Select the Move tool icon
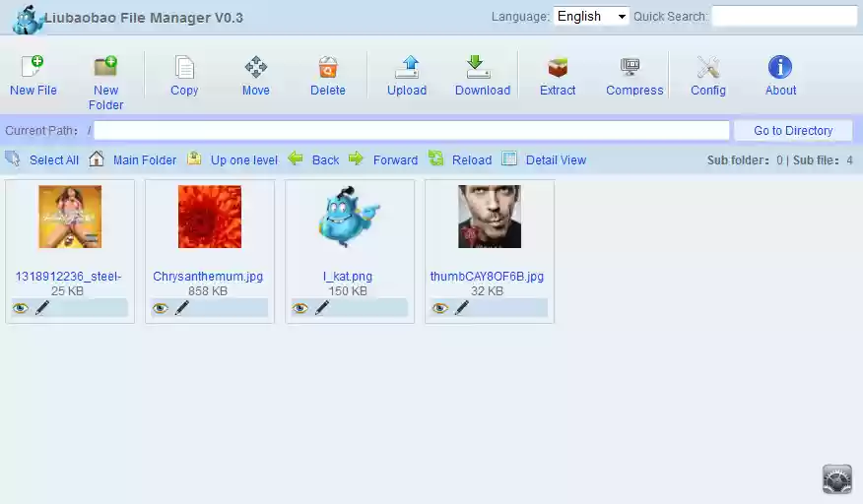This screenshot has height=504, width=863. pos(256,67)
